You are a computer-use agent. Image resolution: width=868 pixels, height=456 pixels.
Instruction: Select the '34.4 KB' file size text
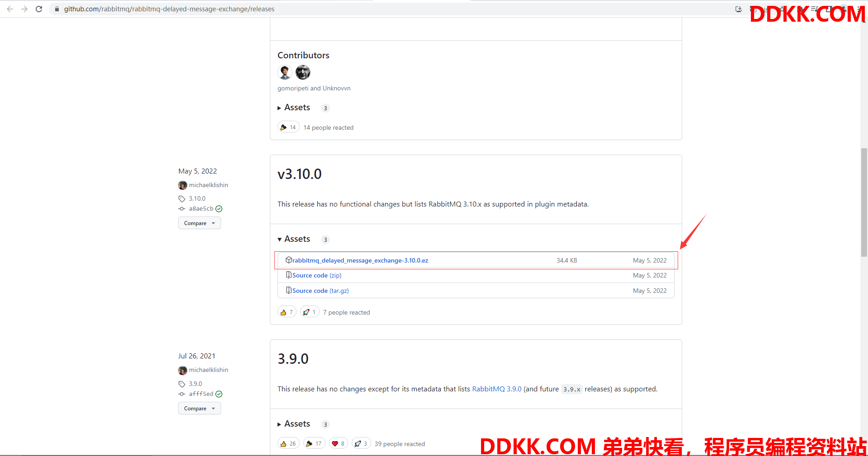coord(567,261)
